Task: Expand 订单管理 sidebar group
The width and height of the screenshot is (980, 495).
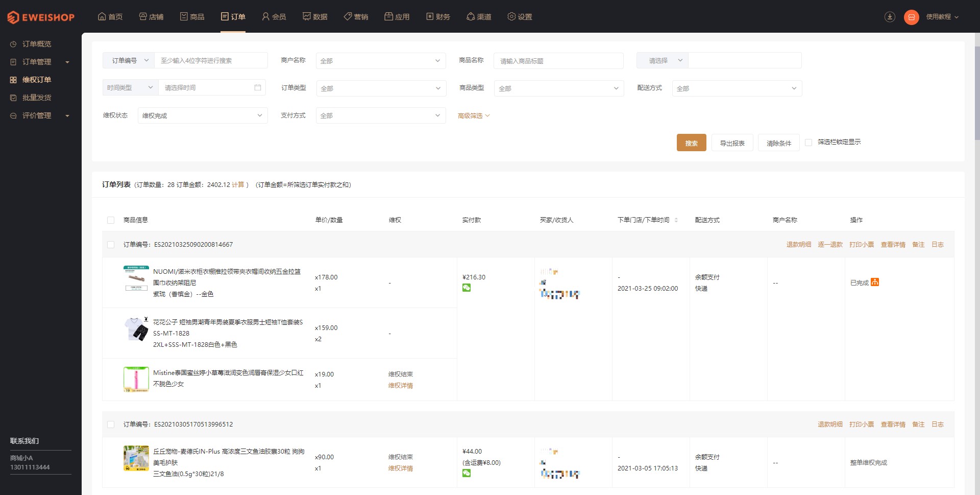Action: pyautogui.click(x=40, y=62)
